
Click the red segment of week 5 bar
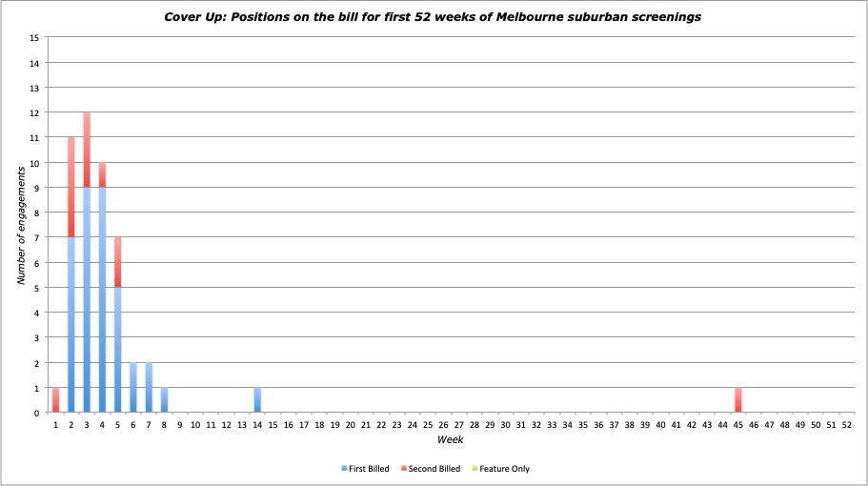118,262
